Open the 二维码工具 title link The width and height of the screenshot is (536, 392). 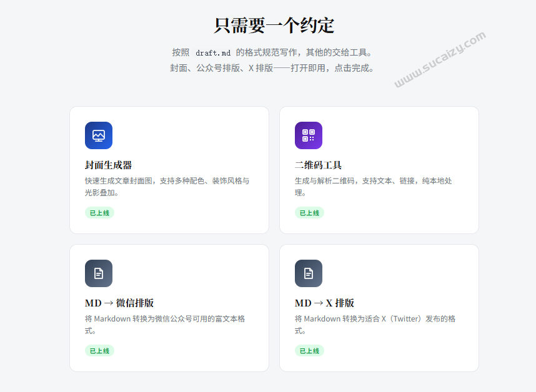(318, 165)
